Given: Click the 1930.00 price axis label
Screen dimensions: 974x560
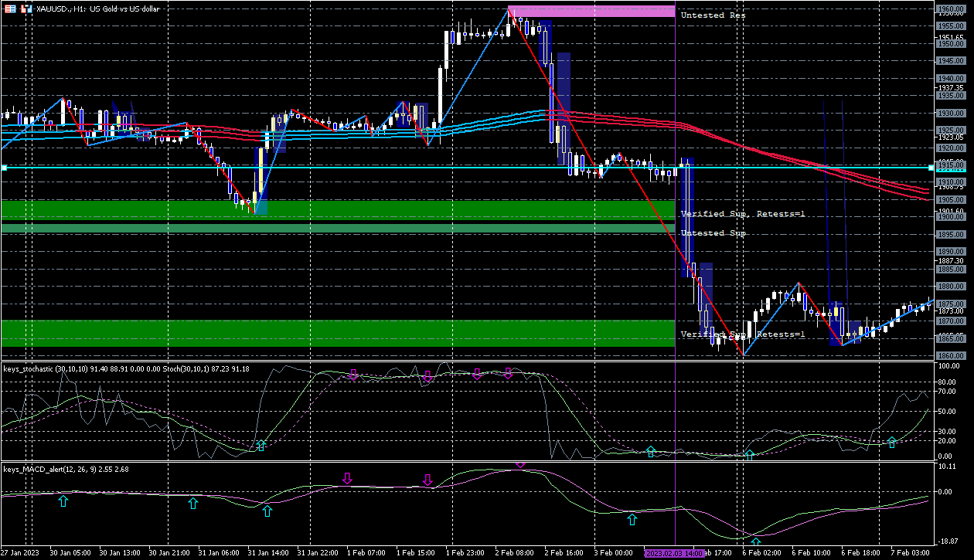Looking at the screenshot, I should 949,113.
